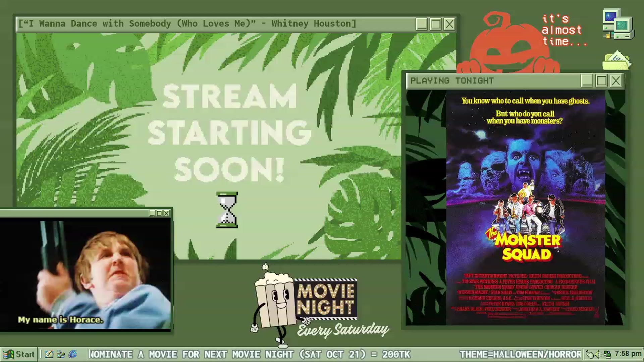Image resolution: width=644 pixels, height=362 pixels.
Task: Close the Whitney Houston song window
Action: [449, 24]
